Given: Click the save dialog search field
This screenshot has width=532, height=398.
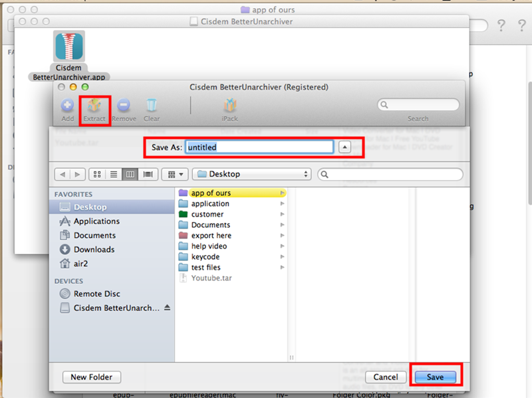Looking at the screenshot, I should (x=390, y=175).
